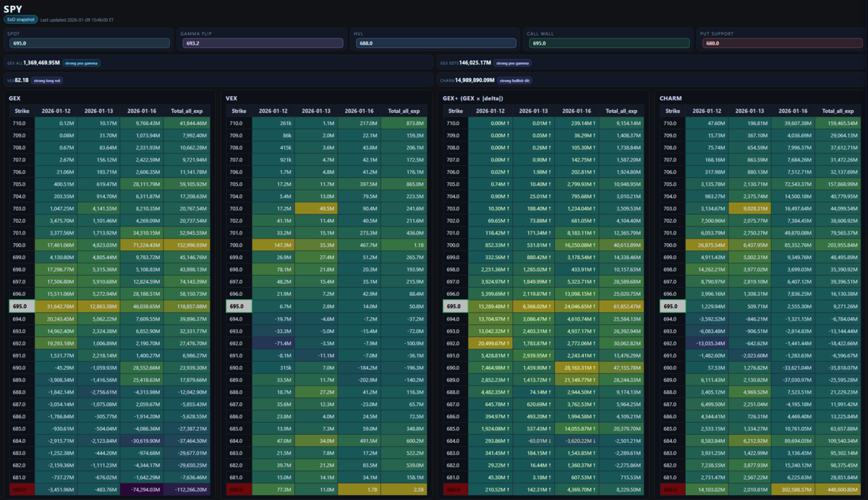This screenshot has height=500, width=868.
Task: Click VEX cell 49.5M in row 703.0
Action: coord(315,208)
